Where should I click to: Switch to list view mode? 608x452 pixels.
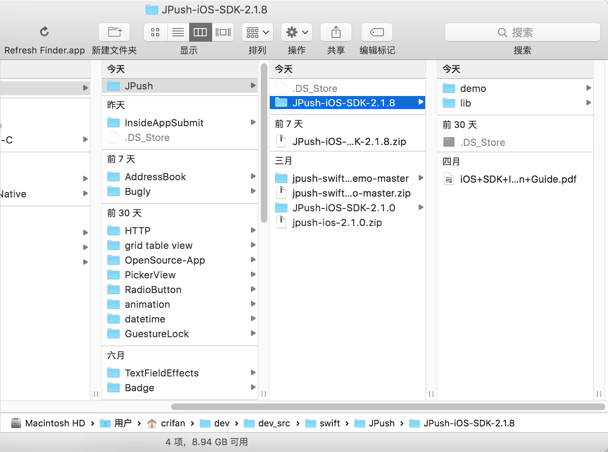click(178, 32)
